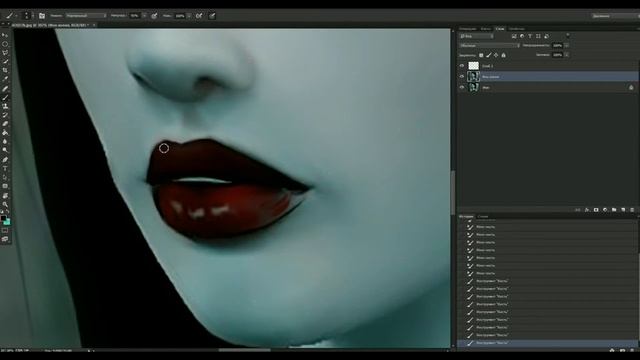Select the Zoom tool

[x=5, y=204]
